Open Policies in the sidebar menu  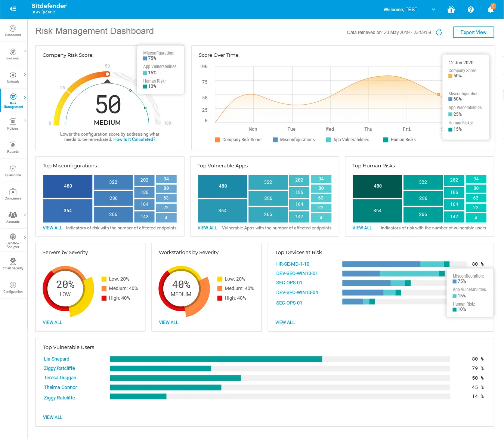(x=13, y=124)
